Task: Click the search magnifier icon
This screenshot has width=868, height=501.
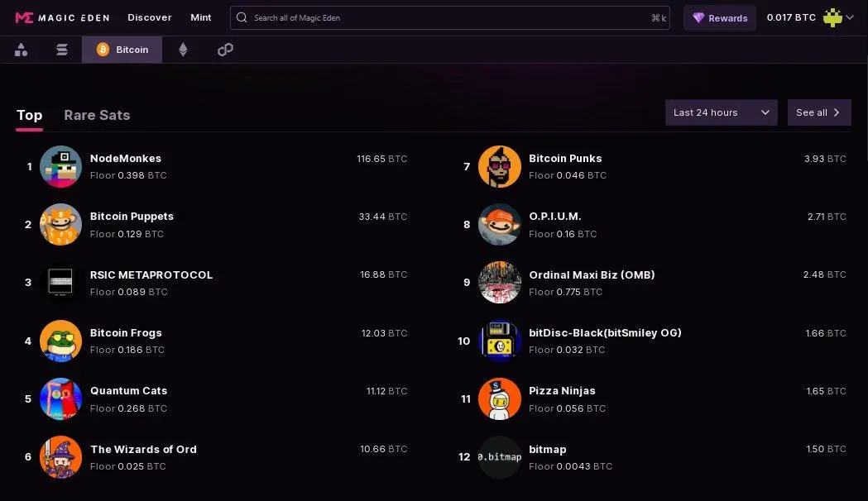Action: tap(242, 17)
